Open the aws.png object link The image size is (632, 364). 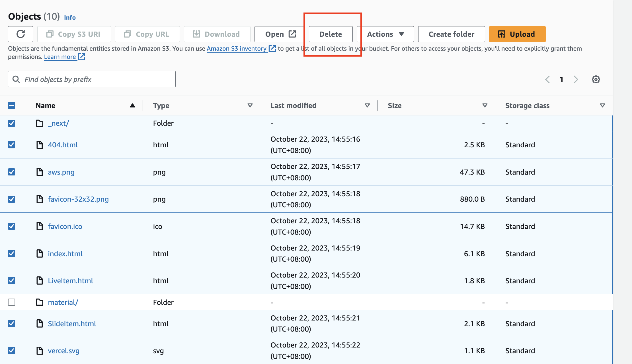(61, 172)
